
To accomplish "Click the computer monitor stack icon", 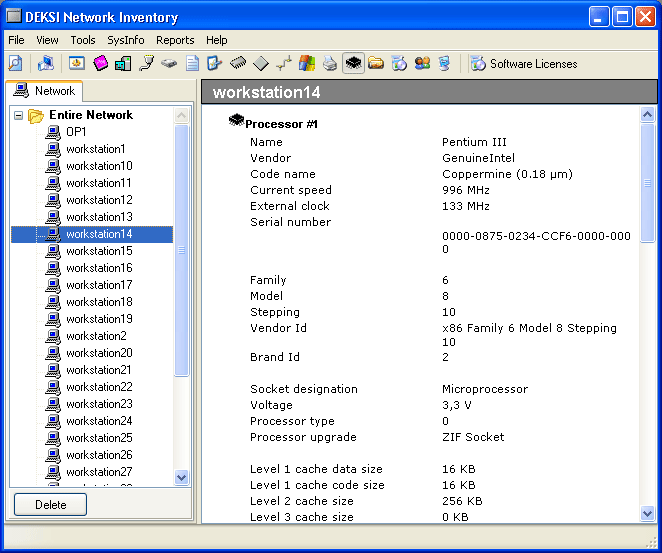I will click(x=444, y=63).
